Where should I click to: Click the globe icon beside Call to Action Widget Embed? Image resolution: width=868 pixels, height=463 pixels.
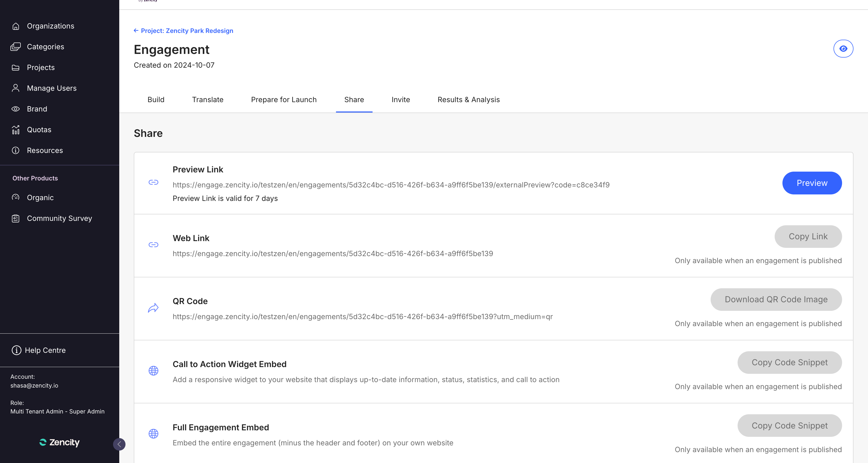click(153, 371)
